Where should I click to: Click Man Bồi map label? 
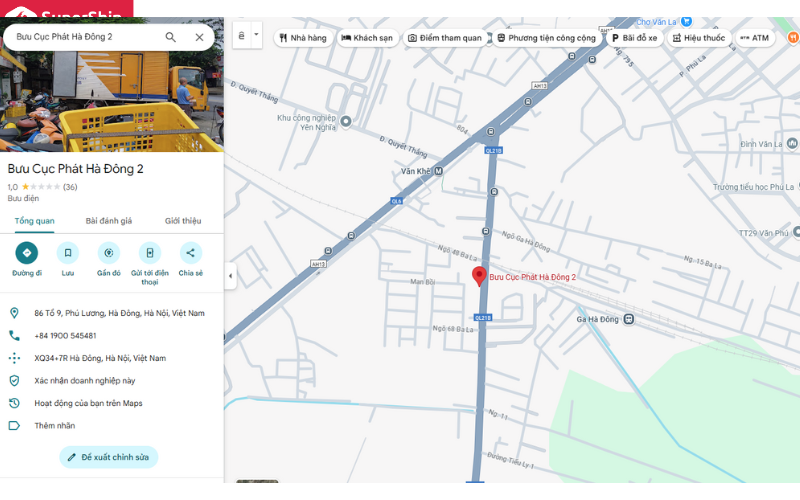point(422,281)
